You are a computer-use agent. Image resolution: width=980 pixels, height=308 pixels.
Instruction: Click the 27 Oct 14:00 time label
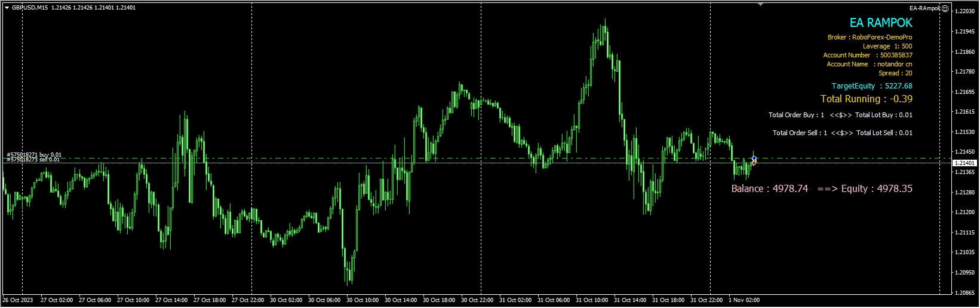(x=171, y=300)
